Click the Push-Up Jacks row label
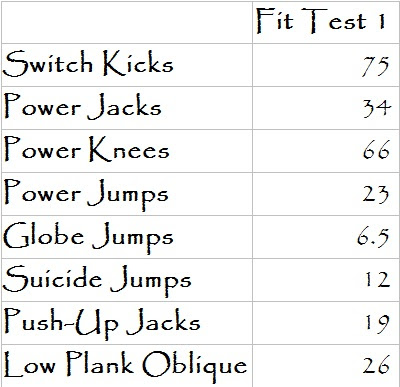Viewport: 400px width, 387px height. pyautogui.click(x=127, y=323)
